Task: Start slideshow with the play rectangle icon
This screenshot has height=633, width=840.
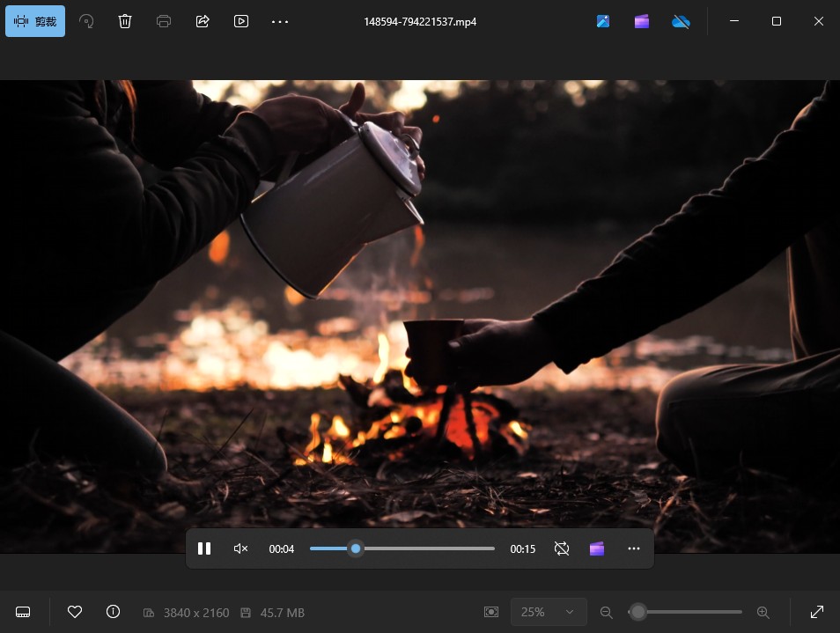Action: click(x=241, y=21)
